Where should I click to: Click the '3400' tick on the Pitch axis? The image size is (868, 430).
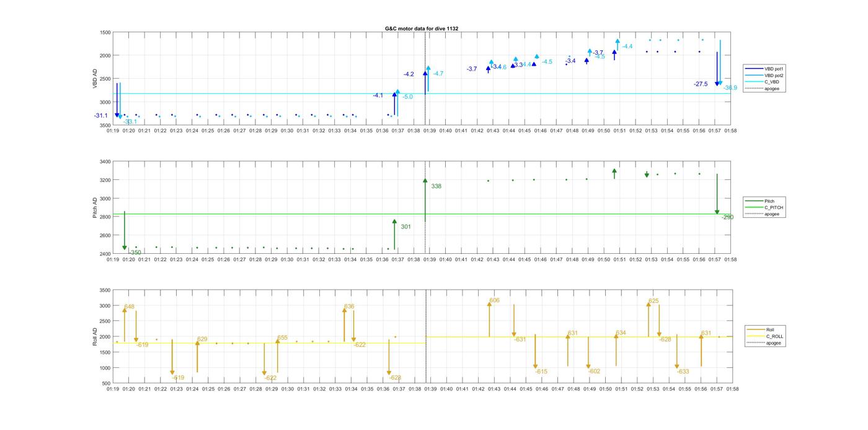[x=105, y=161]
